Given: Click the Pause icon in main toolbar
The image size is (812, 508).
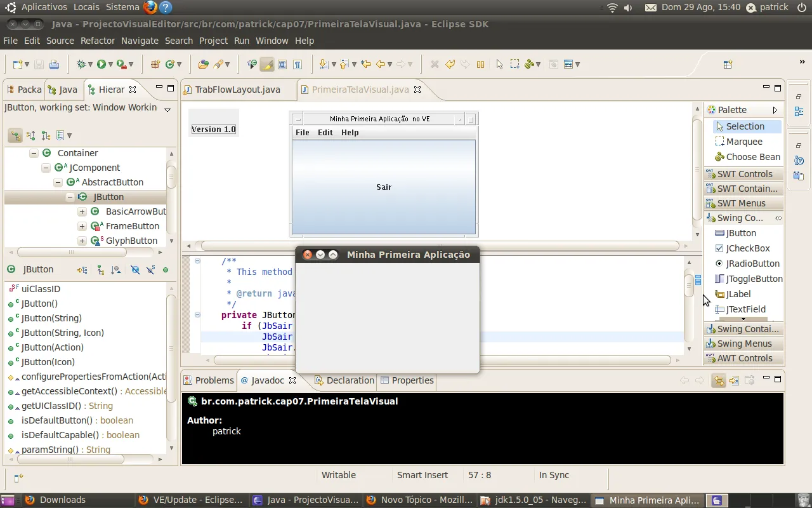Looking at the screenshot, I should [x=480, y=64].
